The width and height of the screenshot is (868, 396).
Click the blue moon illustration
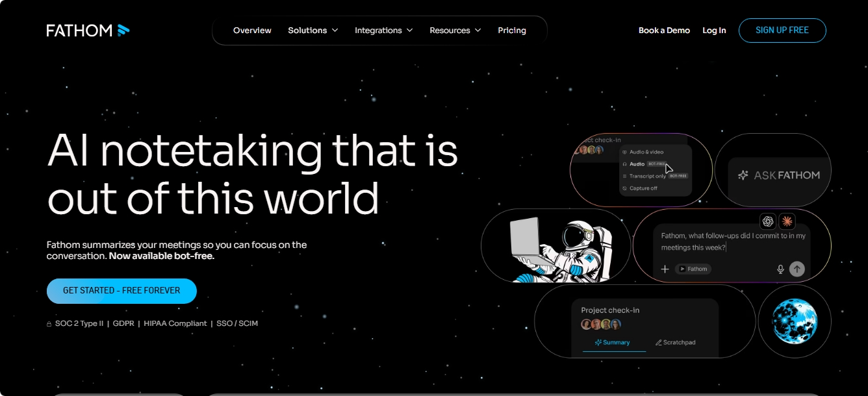(795, 321)
